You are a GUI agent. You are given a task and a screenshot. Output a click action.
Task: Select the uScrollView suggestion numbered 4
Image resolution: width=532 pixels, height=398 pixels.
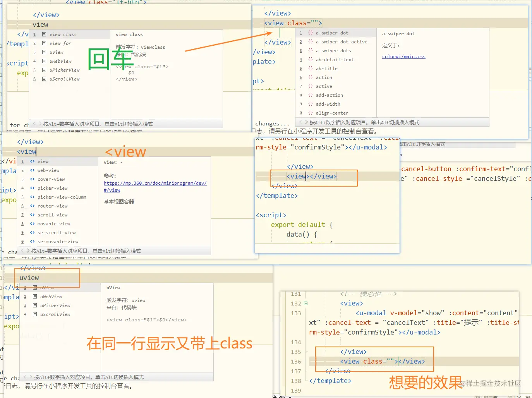coord(60,314)
